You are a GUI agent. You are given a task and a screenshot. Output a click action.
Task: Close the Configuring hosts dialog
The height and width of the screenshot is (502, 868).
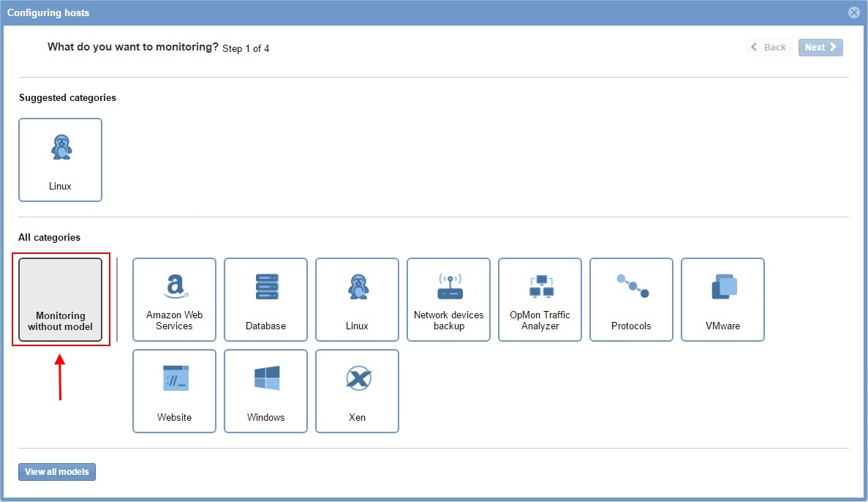click(853, 12)
